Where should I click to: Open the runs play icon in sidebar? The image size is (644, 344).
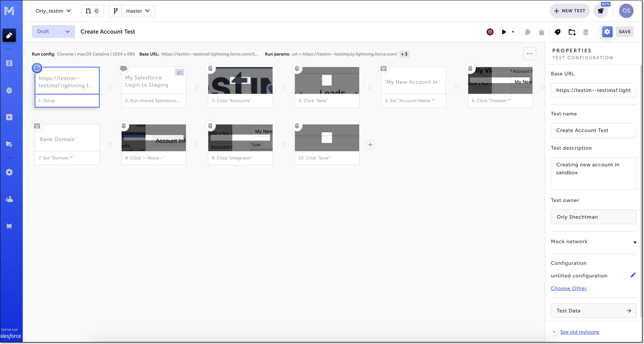(x=9, y=117)
